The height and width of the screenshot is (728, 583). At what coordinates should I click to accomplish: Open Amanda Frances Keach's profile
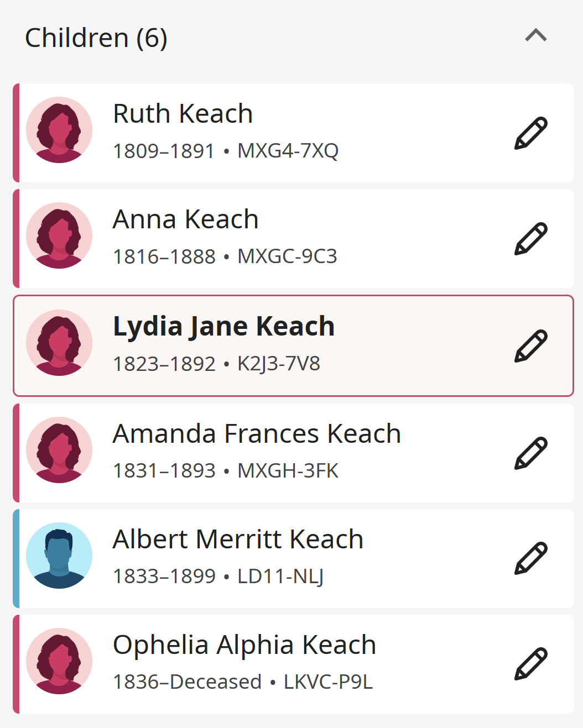coord(257,434)
